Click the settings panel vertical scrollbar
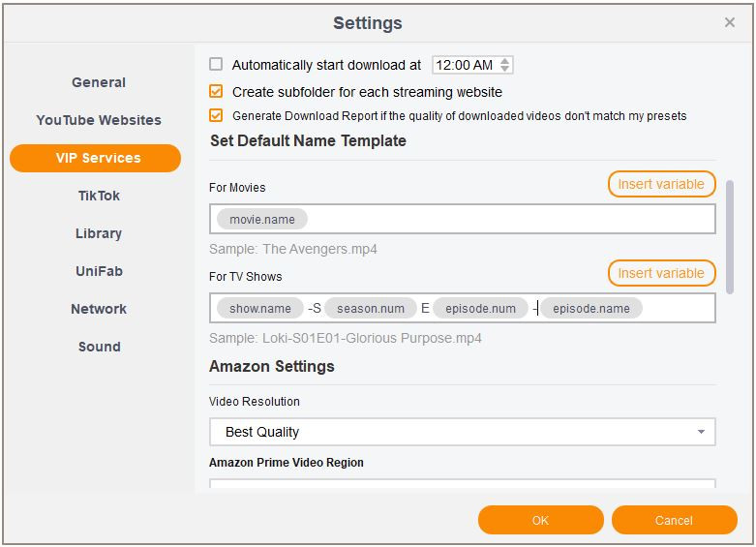This screenshot has height=547, width=756. point(729,235)
